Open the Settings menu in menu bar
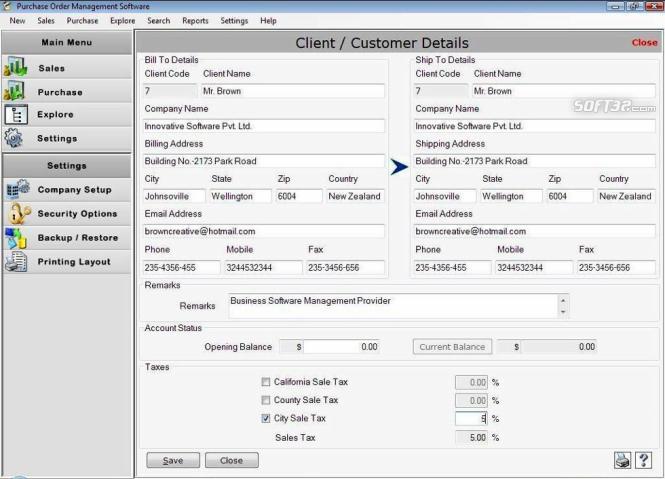 [234, 21]
